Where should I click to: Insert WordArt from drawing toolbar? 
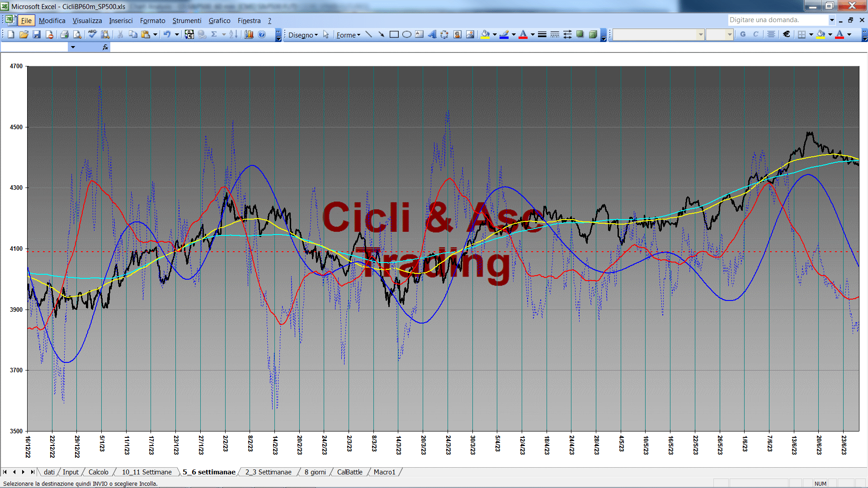pos(432,34)
